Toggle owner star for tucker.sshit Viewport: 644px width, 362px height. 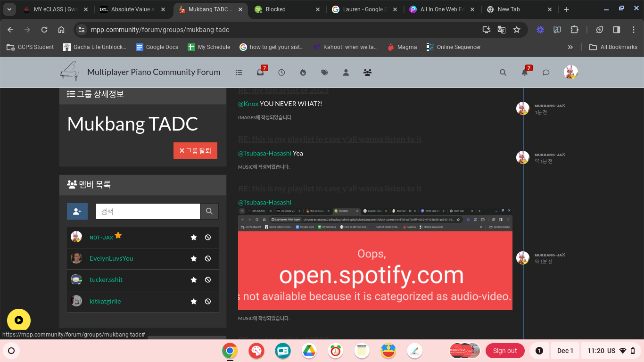coord(194,280)
